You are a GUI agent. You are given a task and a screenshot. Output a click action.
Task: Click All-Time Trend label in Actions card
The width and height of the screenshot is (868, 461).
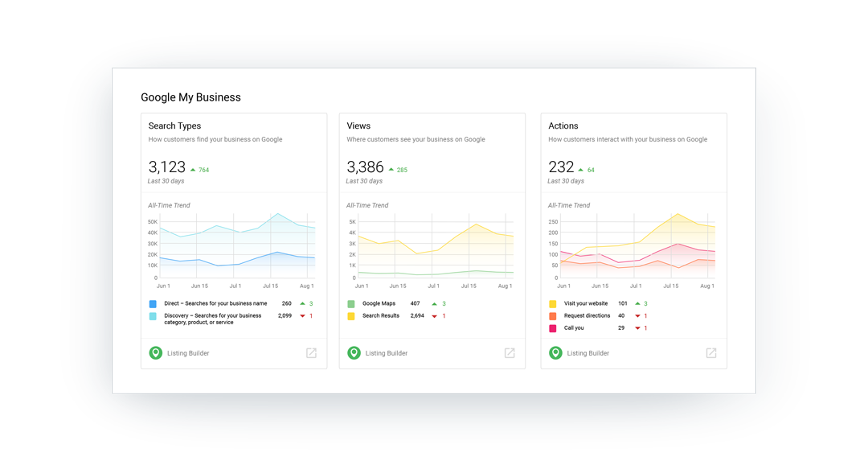click(x=568, y=205)
